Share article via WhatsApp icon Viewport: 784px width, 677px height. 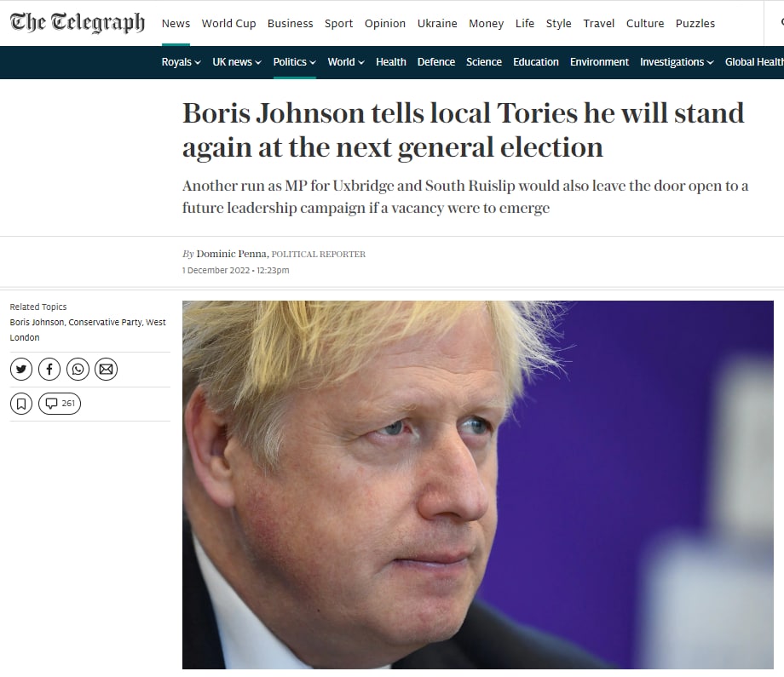click(x=78, y=370)
